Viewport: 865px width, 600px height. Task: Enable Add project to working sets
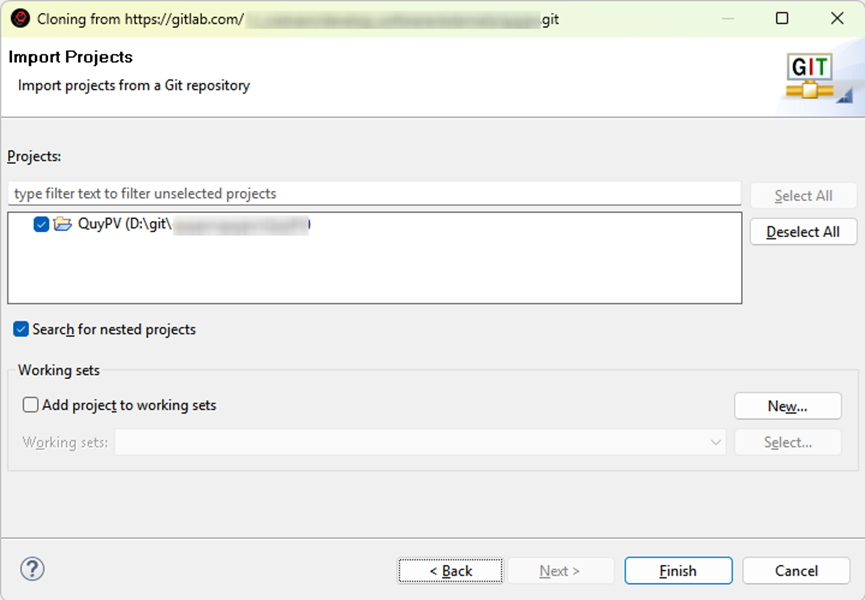pyautogui.click(x=31, y=405)
